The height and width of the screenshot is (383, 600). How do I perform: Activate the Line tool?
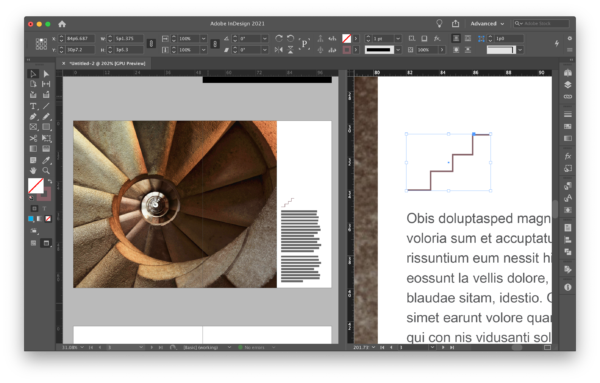46,106
